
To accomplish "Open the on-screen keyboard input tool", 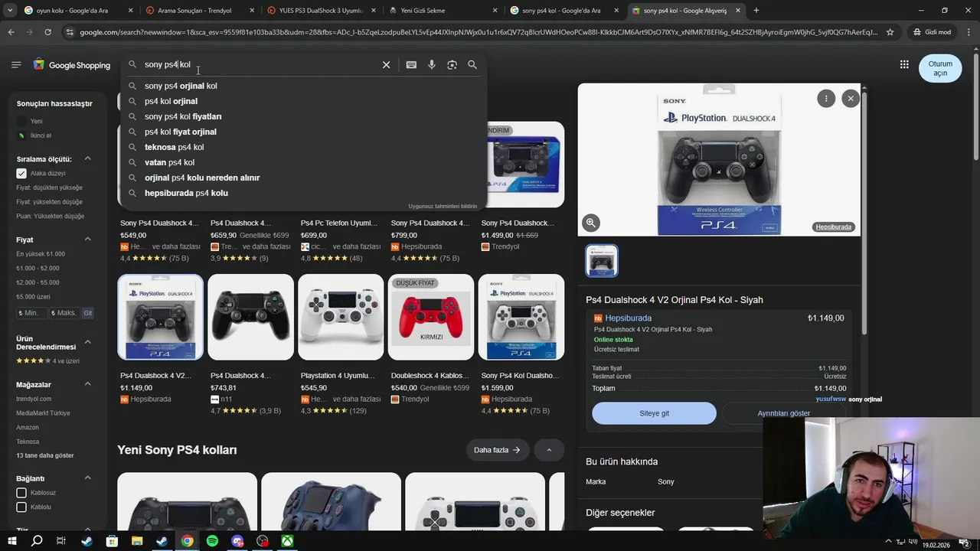I will 411,65.
